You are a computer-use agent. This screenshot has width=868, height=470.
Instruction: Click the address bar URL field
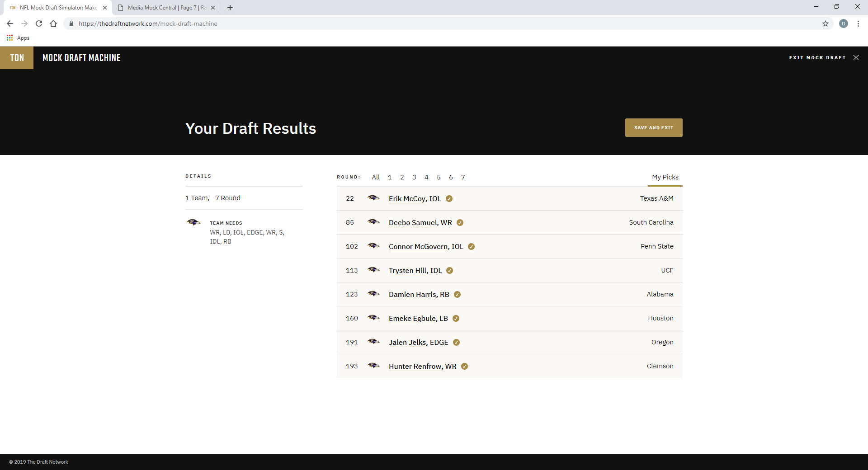[448, 23]
